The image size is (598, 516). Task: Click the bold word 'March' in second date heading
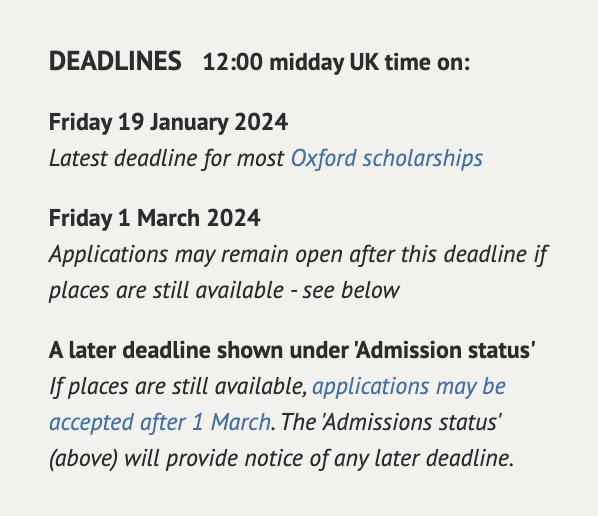[x=169, y=218]
